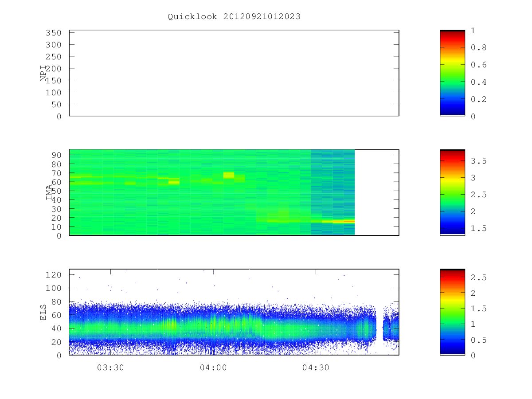Click the 03:30 time tick label
532x399 pixels.
pyautogui.click(x=110, y=367)
